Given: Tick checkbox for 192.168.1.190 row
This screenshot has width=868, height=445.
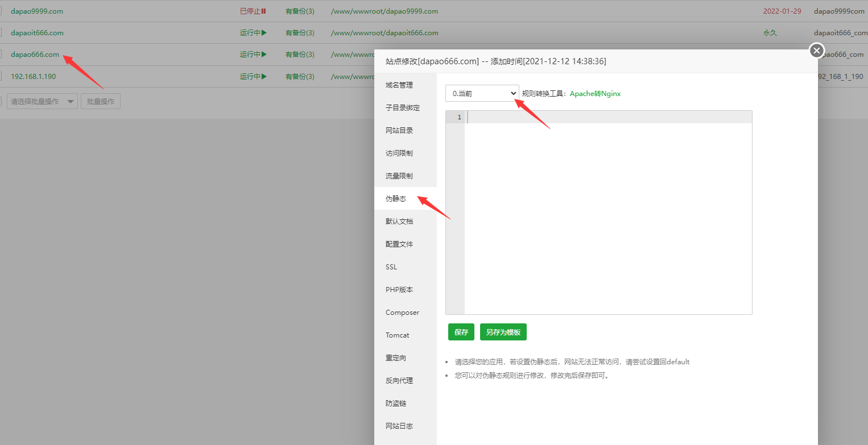Looking at the screenshot, I should coord(1,77).
